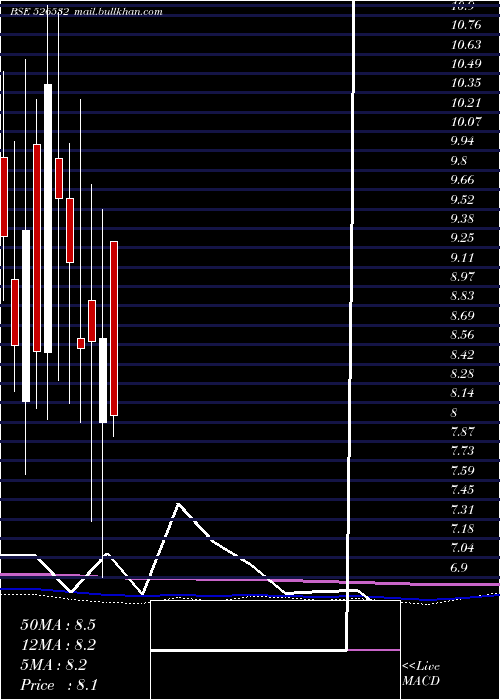The image size is (500, 700).
Task: Select the 8.14 price axis label
Action: click(462, 394)
